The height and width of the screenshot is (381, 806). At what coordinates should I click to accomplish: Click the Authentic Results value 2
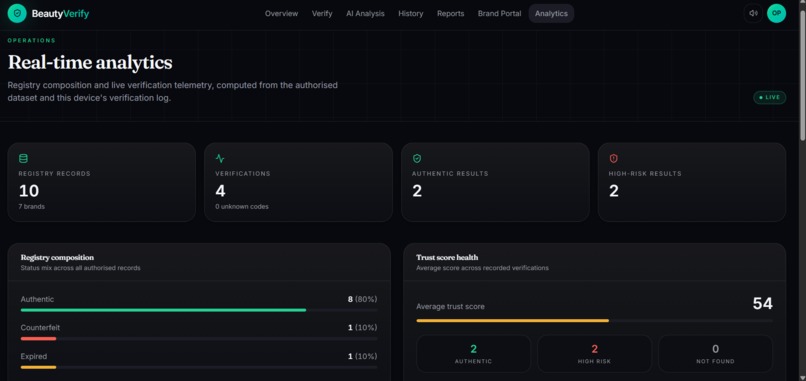[x=417, y=191]
